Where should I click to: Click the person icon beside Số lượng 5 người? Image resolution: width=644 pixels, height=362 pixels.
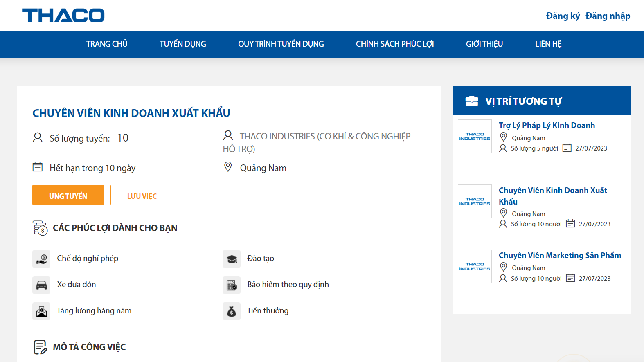click(503, 148)
